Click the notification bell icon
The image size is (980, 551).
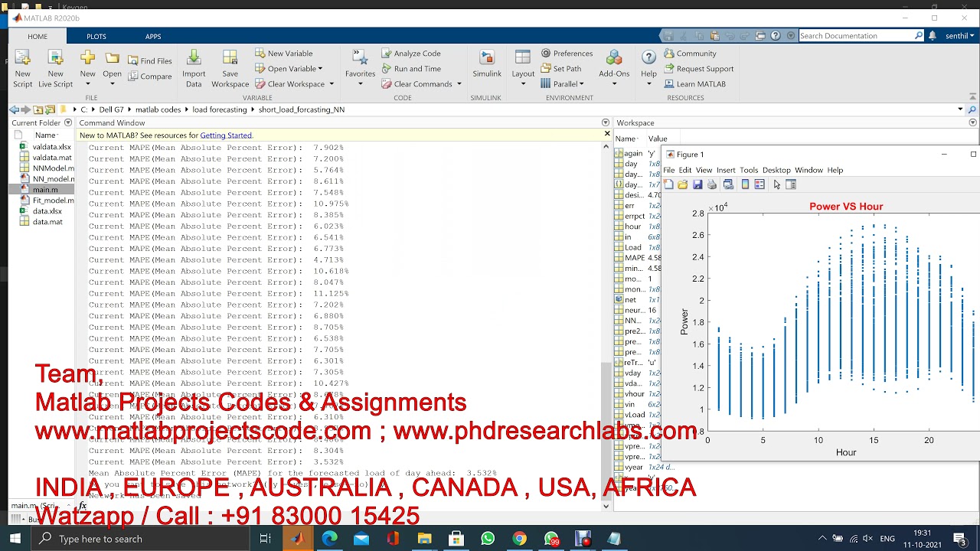pos(933,36)
